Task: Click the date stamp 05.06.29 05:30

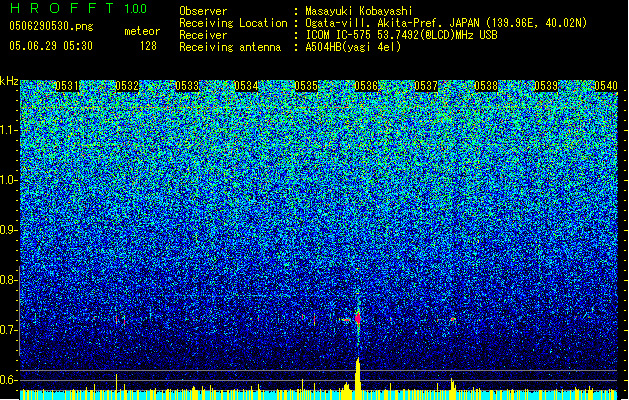Action: click(51, 46)
